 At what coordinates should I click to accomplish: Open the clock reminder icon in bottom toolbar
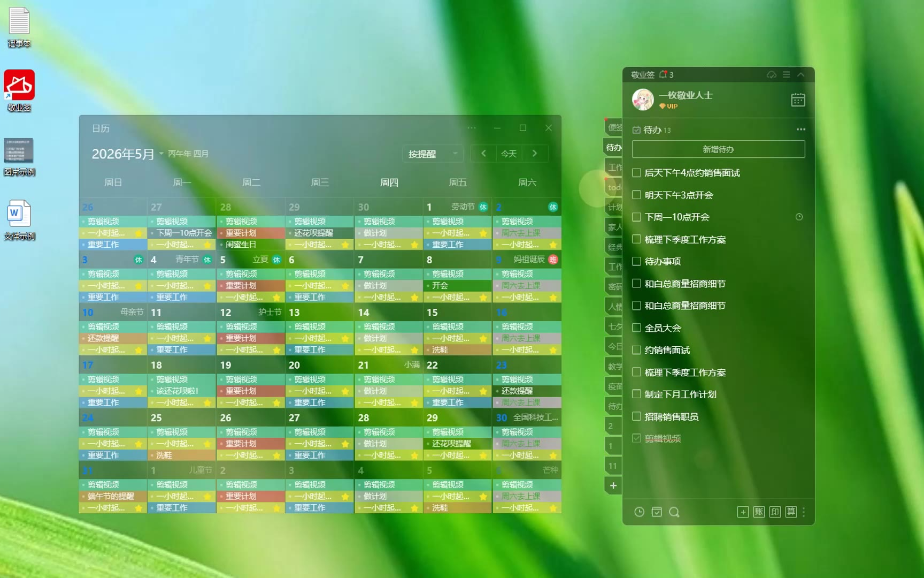[639, 512]
